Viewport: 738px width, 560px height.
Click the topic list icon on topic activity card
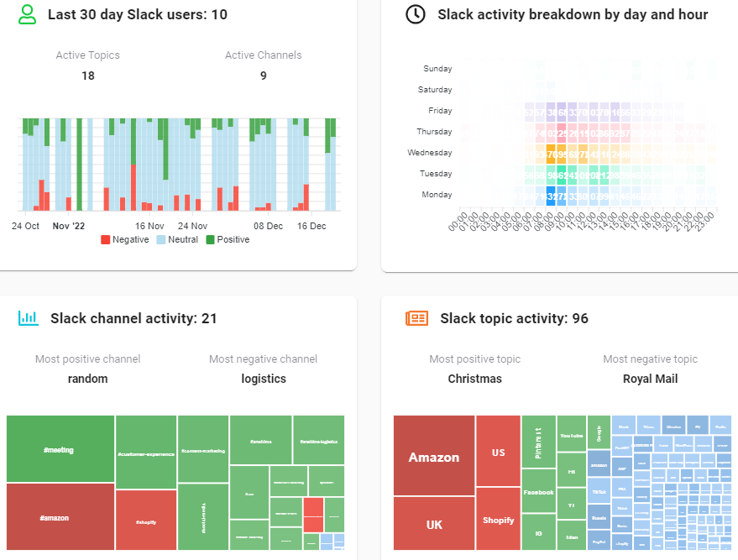pyautogui.click(x=416, y=318)
